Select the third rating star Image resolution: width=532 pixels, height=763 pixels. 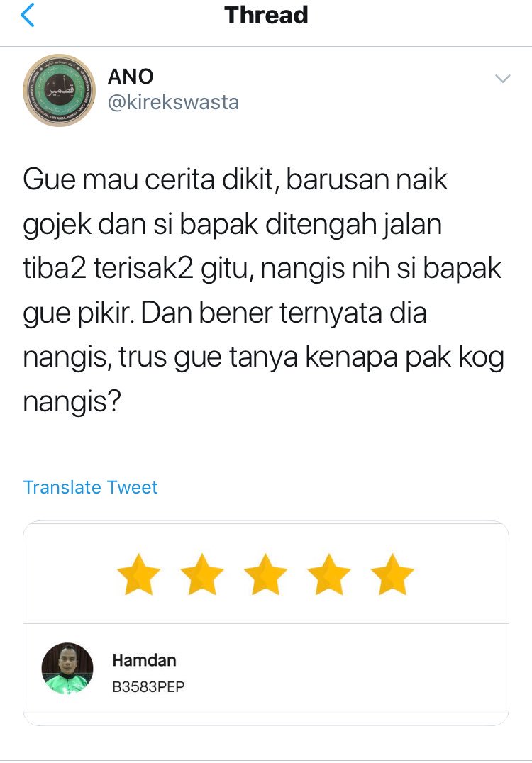pos(265,574)
